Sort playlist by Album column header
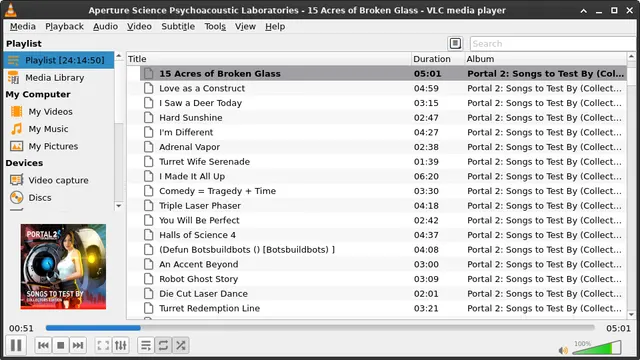This screenshot has height=360, width=640. [x=545, y=59]
